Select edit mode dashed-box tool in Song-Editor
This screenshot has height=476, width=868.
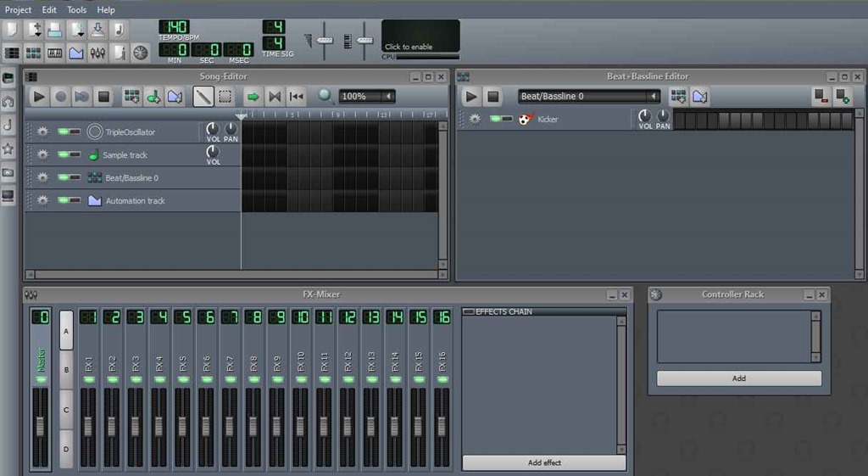pyautogui.click(x=225, y=97)
